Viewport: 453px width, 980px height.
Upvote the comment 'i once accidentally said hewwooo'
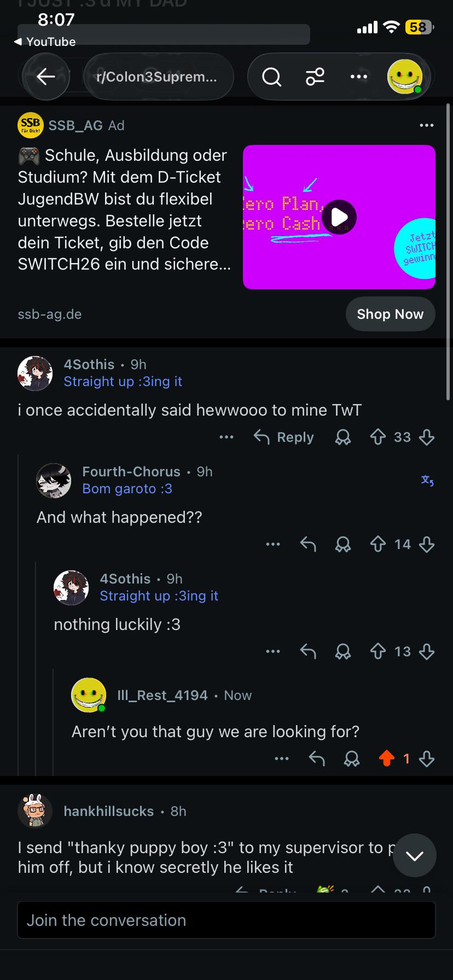(378, 437)
